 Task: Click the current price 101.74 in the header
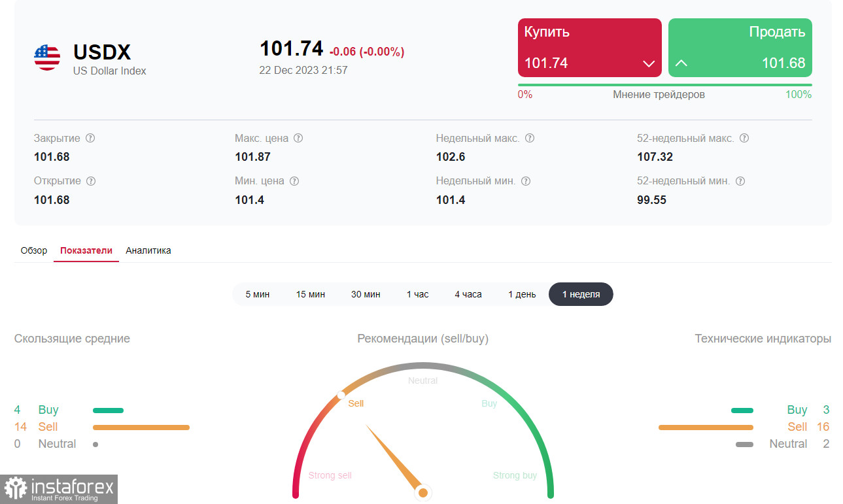point(292,48)
